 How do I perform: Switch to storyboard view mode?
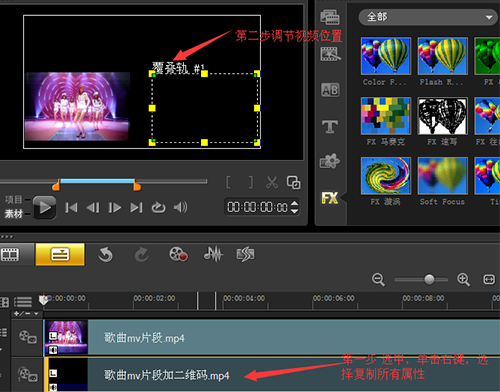(x=10, y=255)
